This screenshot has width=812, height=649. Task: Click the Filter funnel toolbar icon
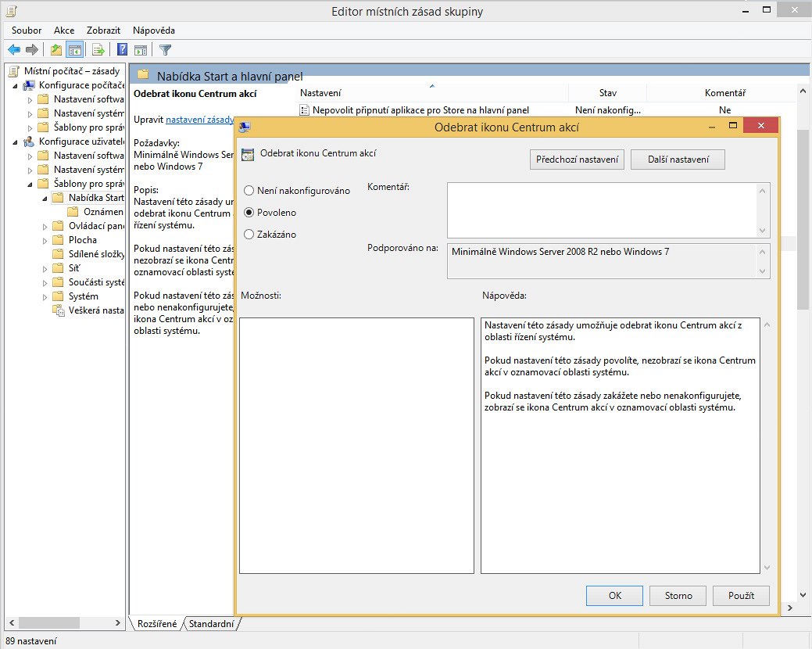[165, 50]
